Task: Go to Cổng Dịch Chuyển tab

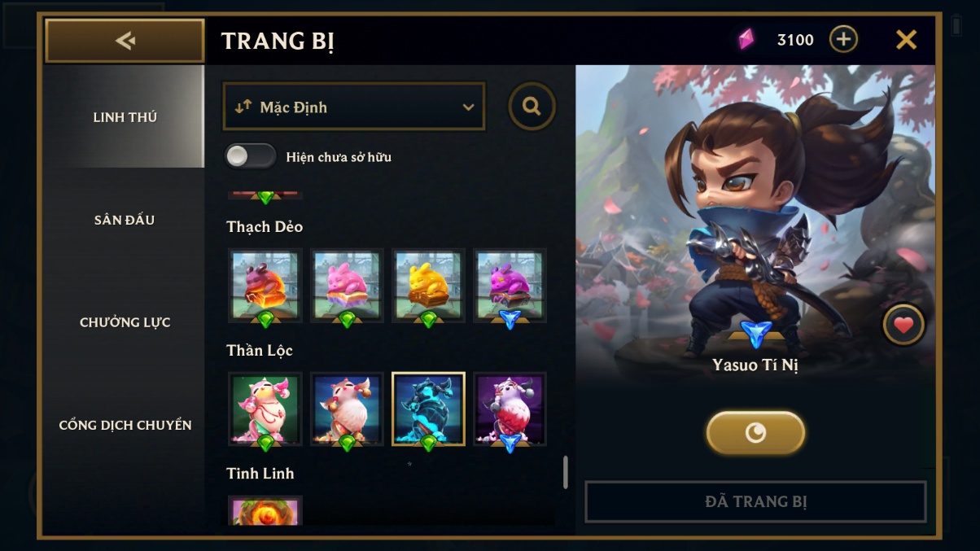Action: (125, 425)
